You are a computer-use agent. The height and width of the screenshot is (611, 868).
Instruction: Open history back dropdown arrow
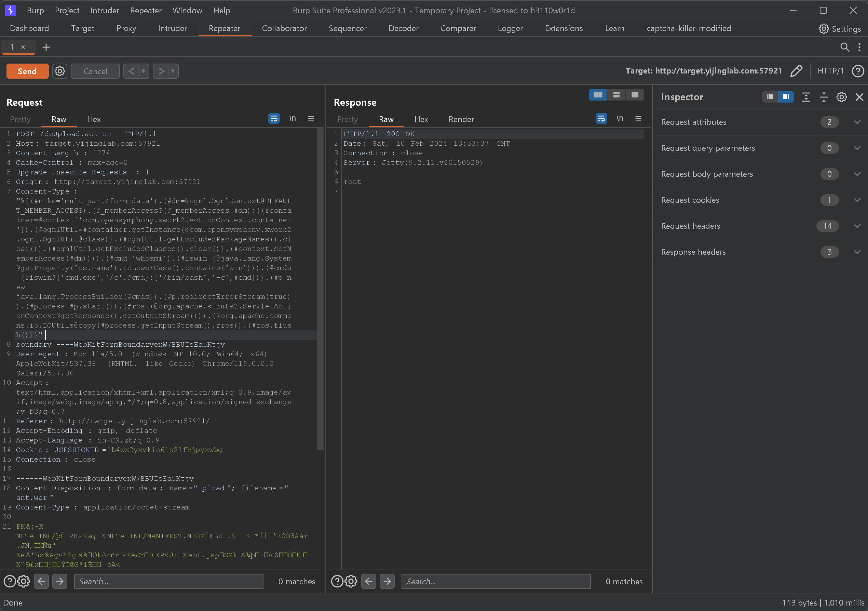click(x=143, y=71)
